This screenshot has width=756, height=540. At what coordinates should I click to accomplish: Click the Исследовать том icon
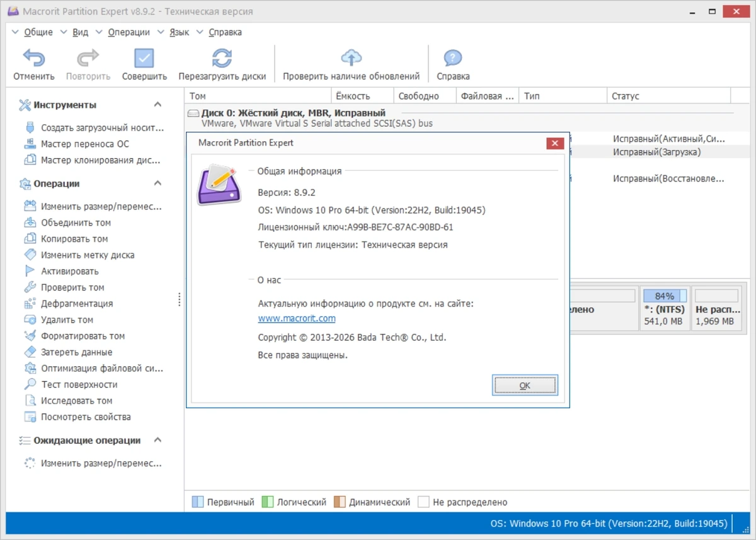coord(30,401)
